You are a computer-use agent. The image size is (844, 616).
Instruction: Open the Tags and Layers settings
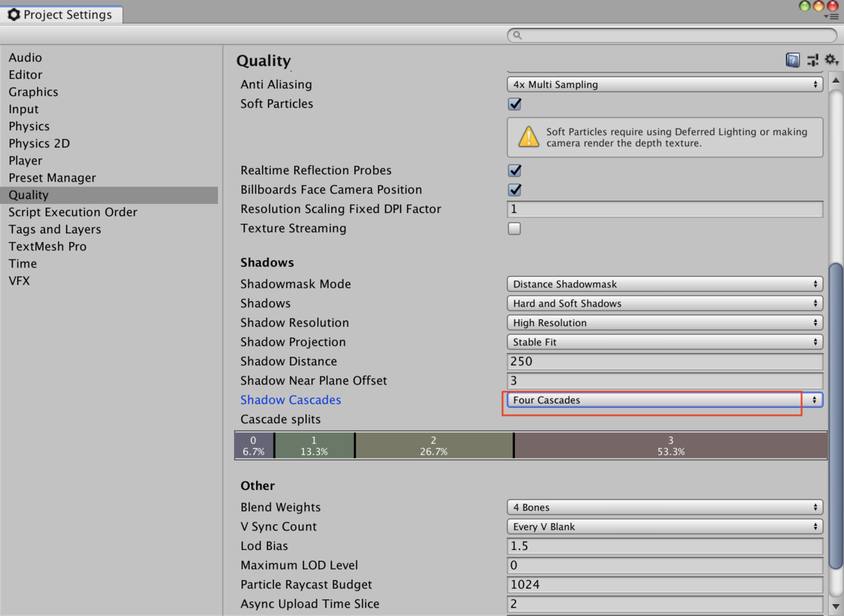tap(54, 229)
